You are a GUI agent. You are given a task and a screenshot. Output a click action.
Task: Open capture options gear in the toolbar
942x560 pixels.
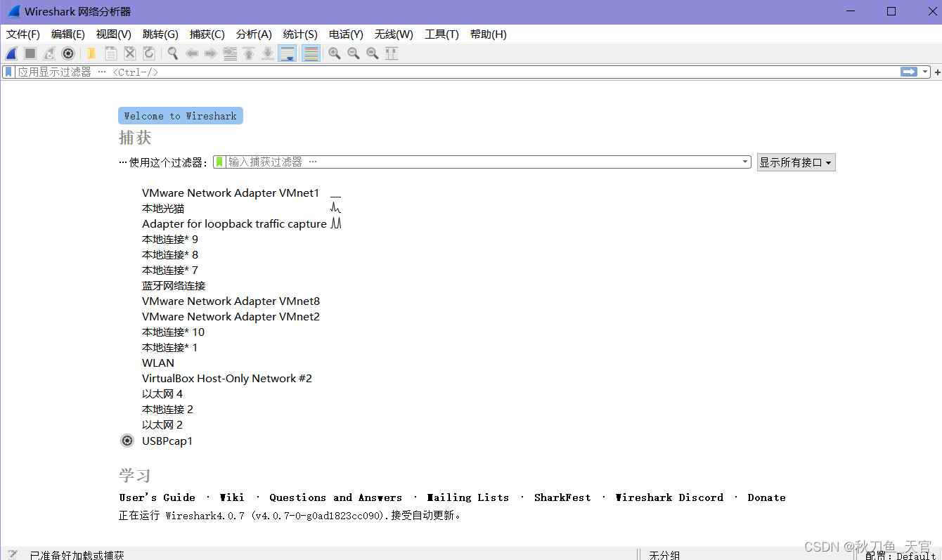(x=68, y=53)
